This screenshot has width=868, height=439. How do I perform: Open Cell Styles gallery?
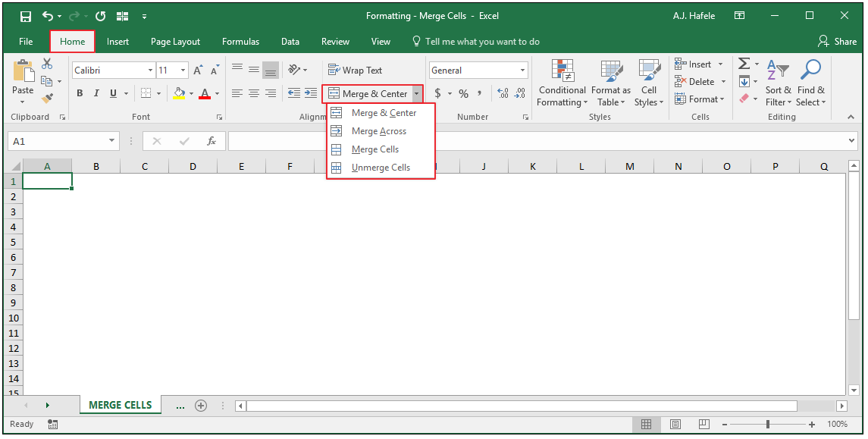(x=649, y=83)
